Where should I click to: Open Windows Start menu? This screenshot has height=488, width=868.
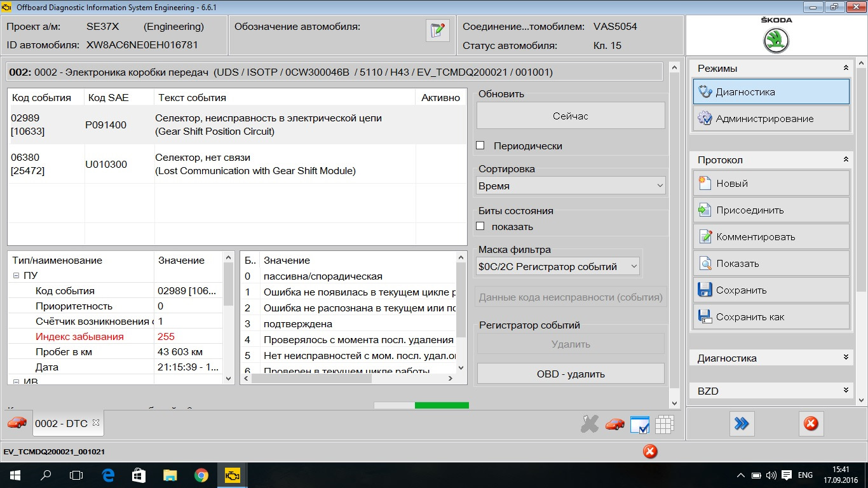click(x=15, y=475)
